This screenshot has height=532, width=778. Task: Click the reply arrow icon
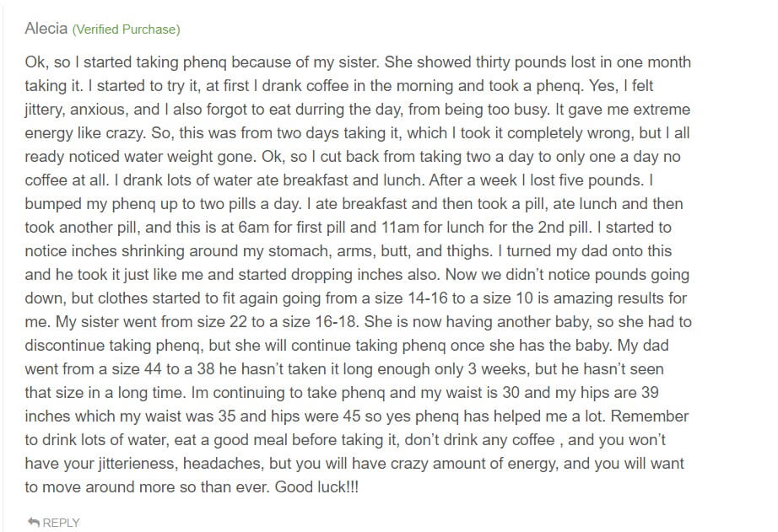pos(34,522)
